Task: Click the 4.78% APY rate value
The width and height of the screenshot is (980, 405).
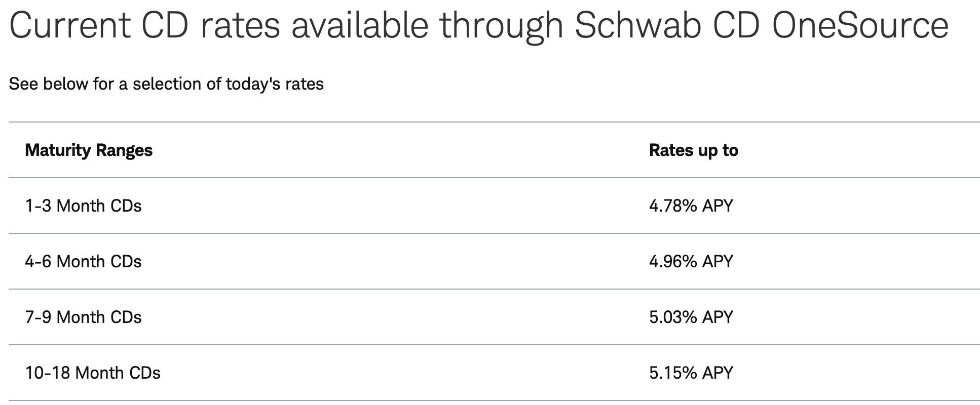Action: 691,206
